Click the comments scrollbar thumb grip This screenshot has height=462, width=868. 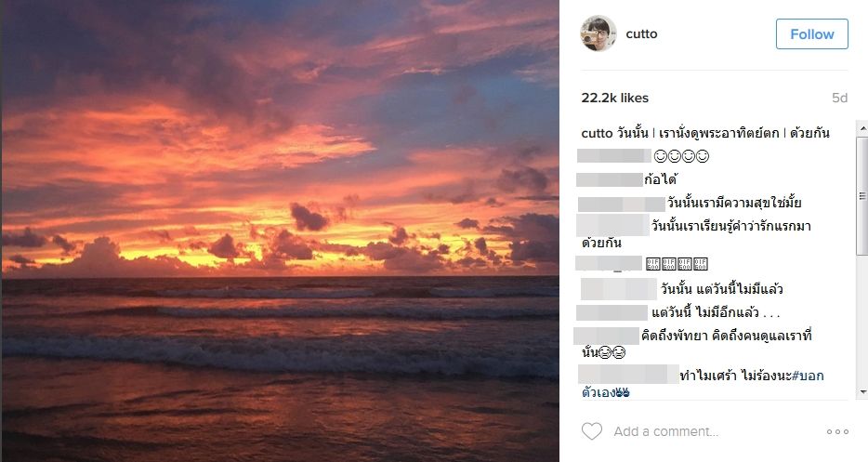tap(862, 195)
